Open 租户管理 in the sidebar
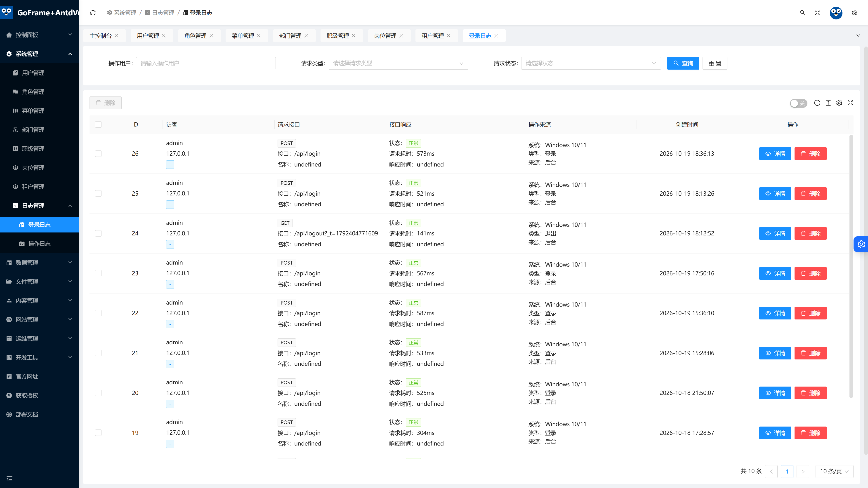 click(39, 187)
